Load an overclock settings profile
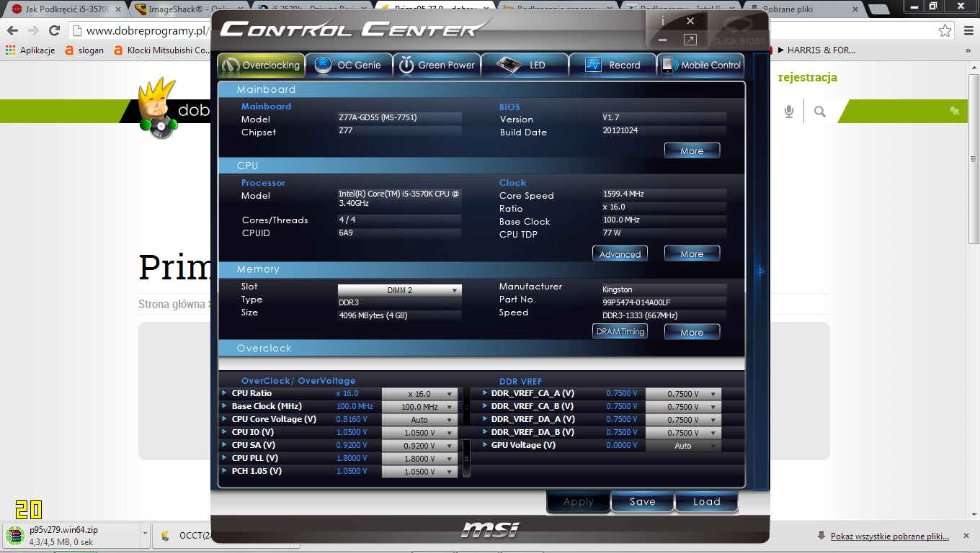980x553 pixels. pos(707,502)
